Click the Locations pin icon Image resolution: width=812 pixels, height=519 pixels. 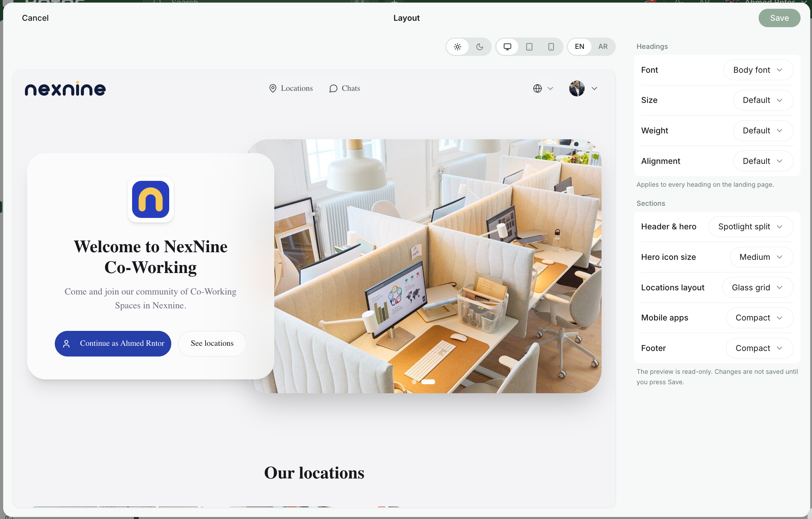pyautogui.click(x=273, y=89)
